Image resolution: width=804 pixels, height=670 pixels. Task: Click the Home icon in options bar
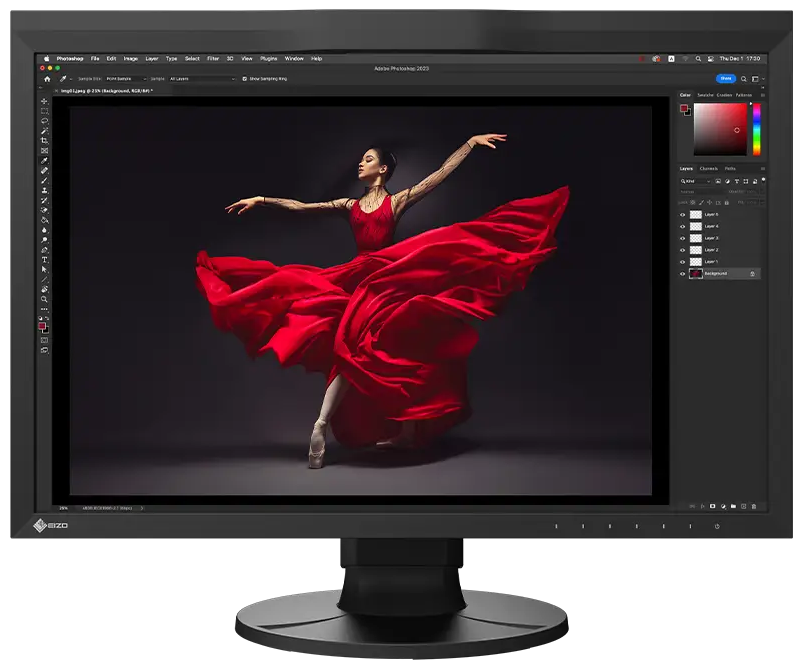(46, 78)
